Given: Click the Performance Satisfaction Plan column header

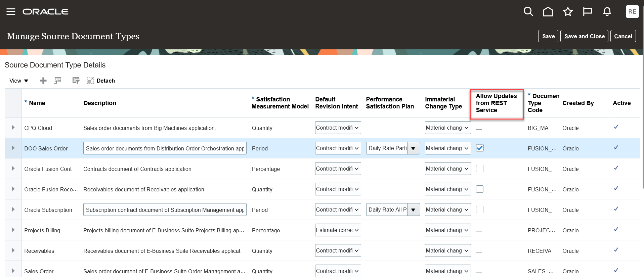Looking at the screenshot, I should (390, 103).
